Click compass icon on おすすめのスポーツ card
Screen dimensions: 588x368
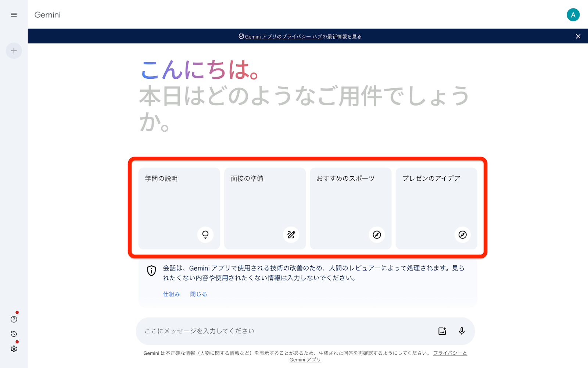(377, 235)
